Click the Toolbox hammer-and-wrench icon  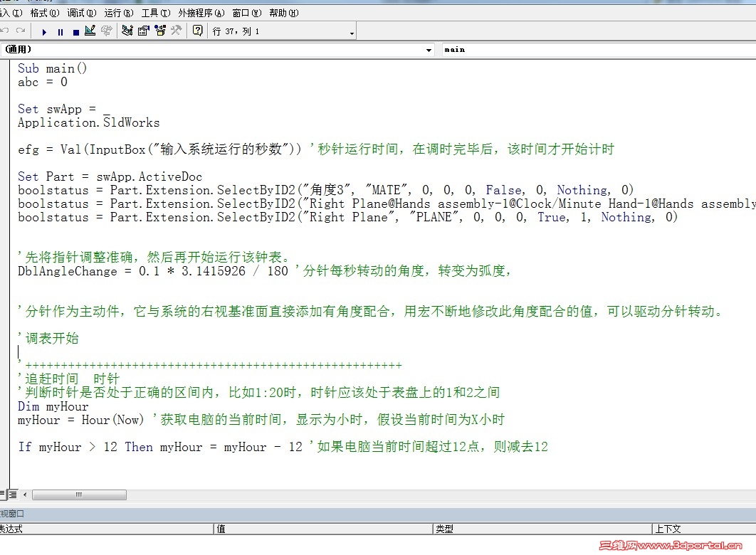177,31
